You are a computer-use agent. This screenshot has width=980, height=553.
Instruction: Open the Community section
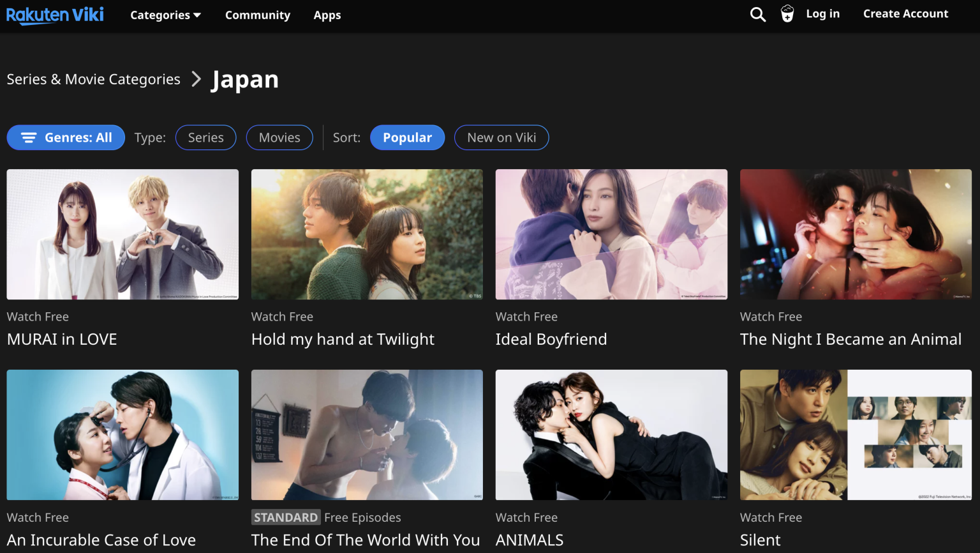click(x=257, y=15)
